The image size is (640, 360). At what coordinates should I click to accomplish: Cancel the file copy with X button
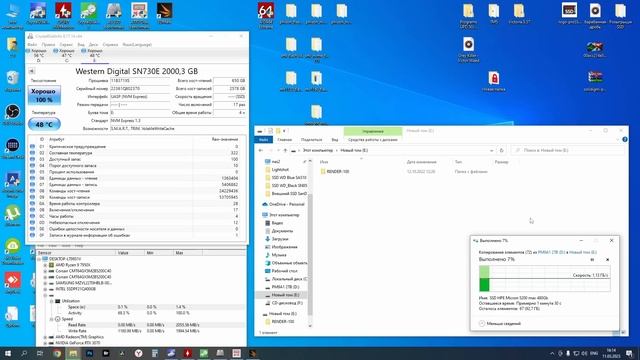click(x=607, y=260)
